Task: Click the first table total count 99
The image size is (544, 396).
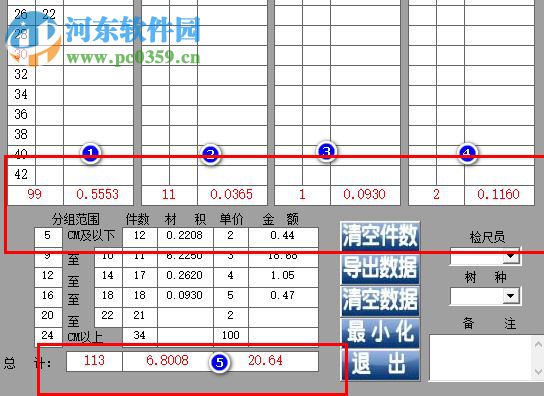Action: pos(35,195)
